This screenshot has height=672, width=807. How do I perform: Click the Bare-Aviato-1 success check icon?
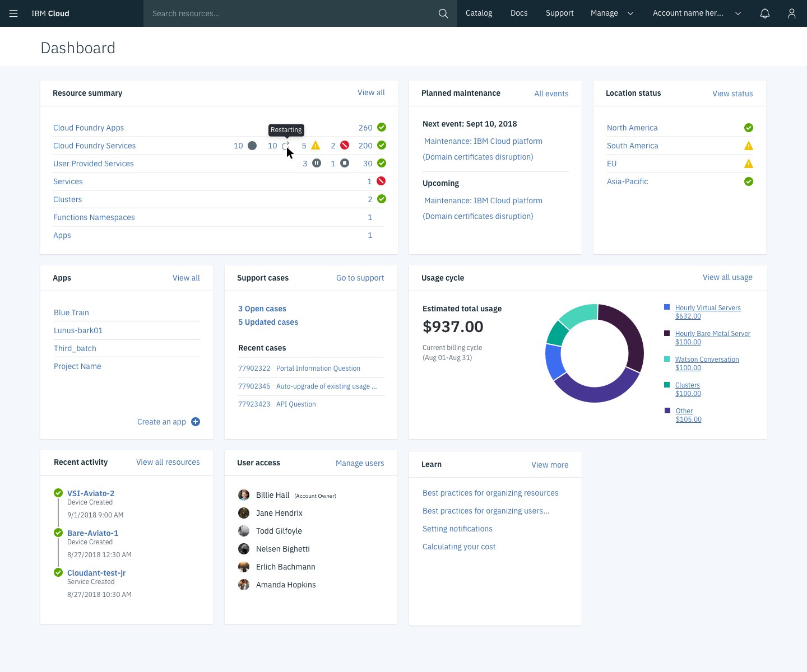[58, 533]
